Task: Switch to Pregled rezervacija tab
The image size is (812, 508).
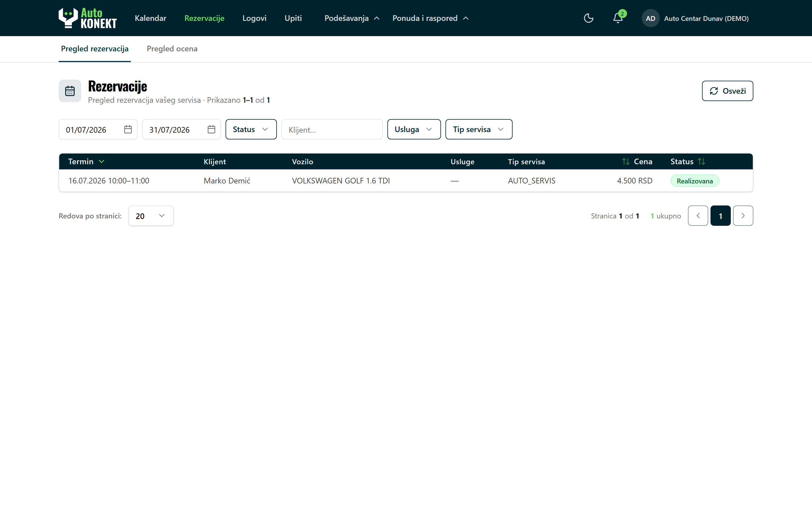Action: (x=95, y=49)
